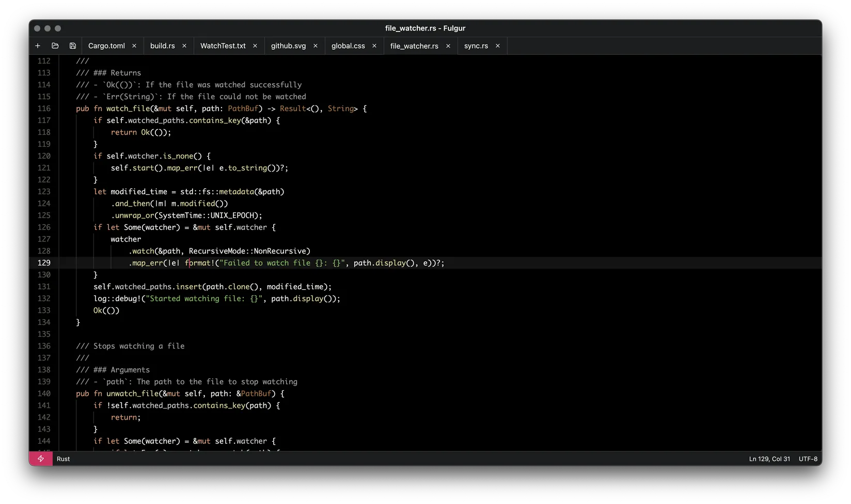Close the sync.rs tab
This screenshot has height=504, width=851.
(x=498, y=46)
